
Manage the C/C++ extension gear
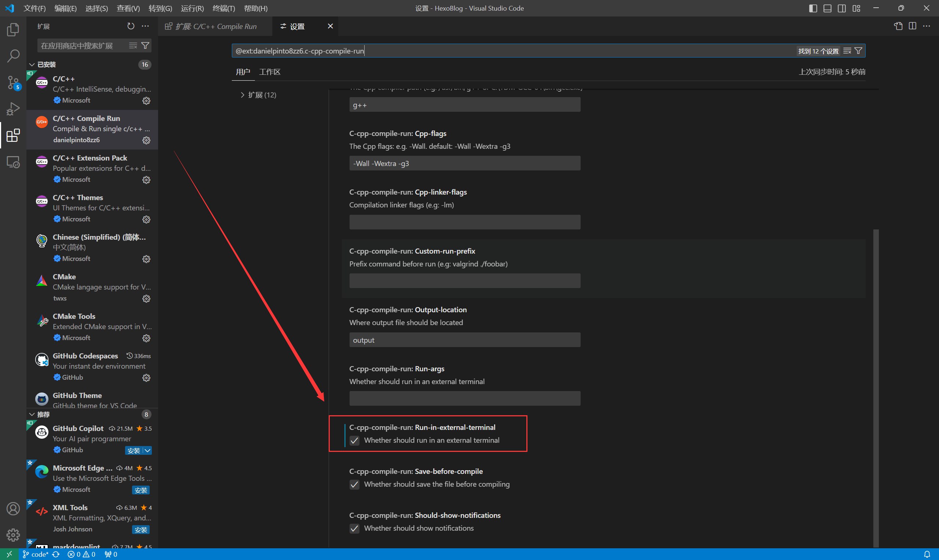pos(146,101)
